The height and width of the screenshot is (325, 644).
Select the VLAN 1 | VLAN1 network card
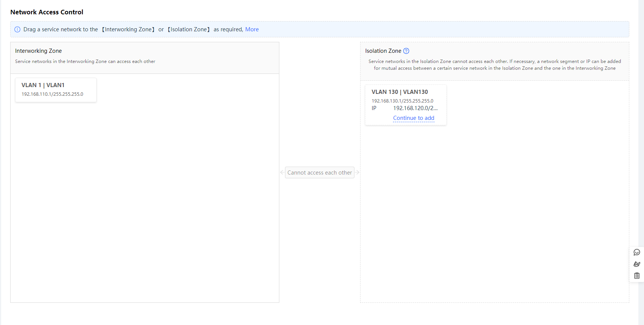tap(56, 90)
